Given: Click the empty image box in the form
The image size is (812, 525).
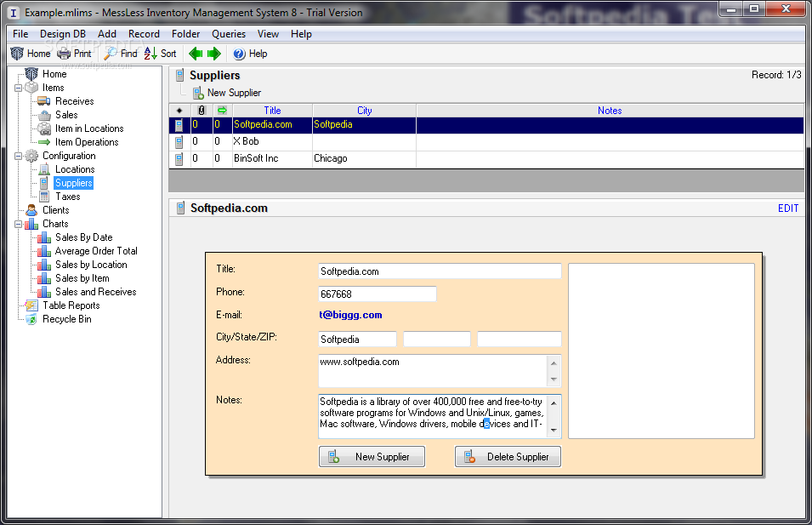Looking at the screenshot, I should [662, 351].
